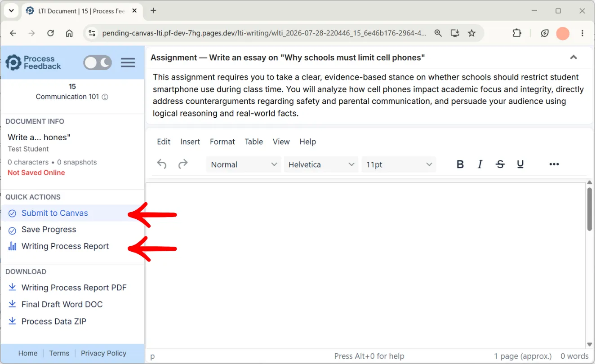Click the Undo arrow in editor toolbar

point(162,164)
